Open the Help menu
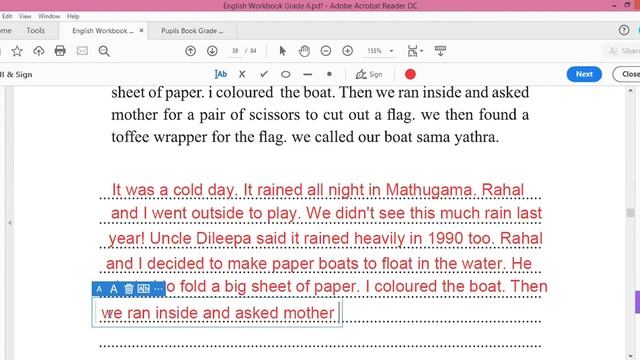 (73, 16)
